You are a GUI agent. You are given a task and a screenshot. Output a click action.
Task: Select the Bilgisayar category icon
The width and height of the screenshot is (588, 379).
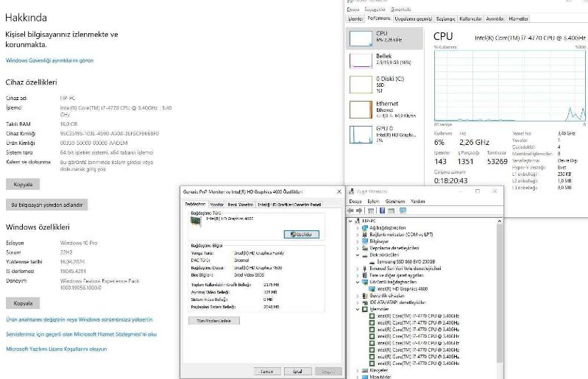tap(365, 241)
